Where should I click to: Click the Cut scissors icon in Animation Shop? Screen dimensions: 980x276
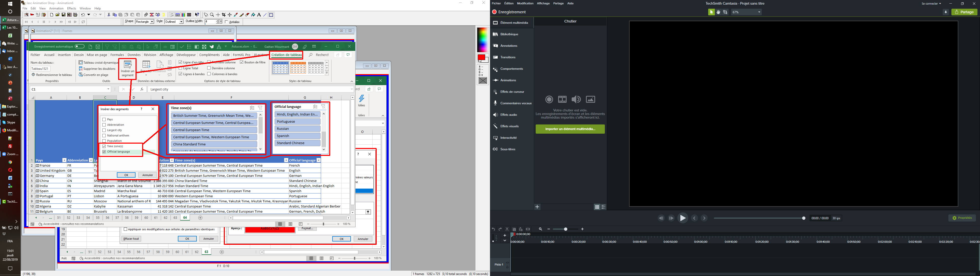109,15
